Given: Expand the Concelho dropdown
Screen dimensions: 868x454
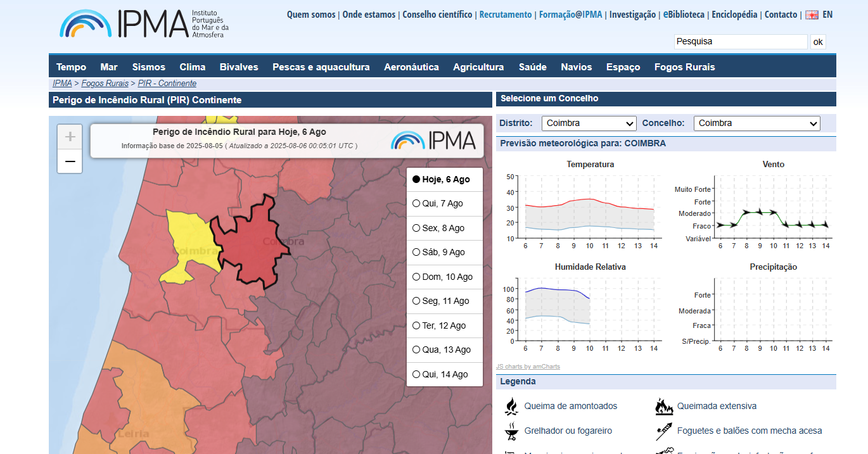Looking at the screenshot, I should point(756,123).
